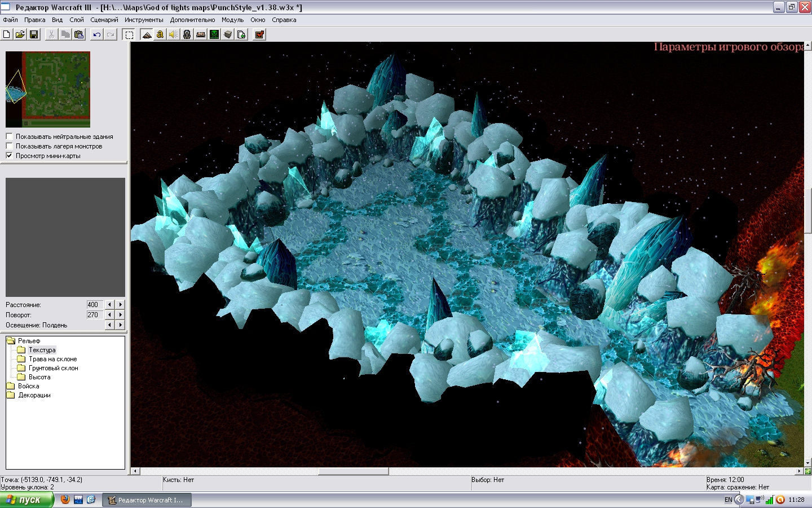812x508 pixels.
Task: Click the tray expand arrow icon
Action: click(739, 500)
